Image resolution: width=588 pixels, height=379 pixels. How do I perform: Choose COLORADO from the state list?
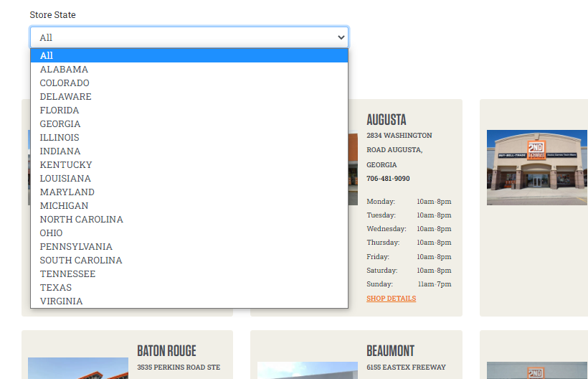pyautogui.click(x=189, y=83)
